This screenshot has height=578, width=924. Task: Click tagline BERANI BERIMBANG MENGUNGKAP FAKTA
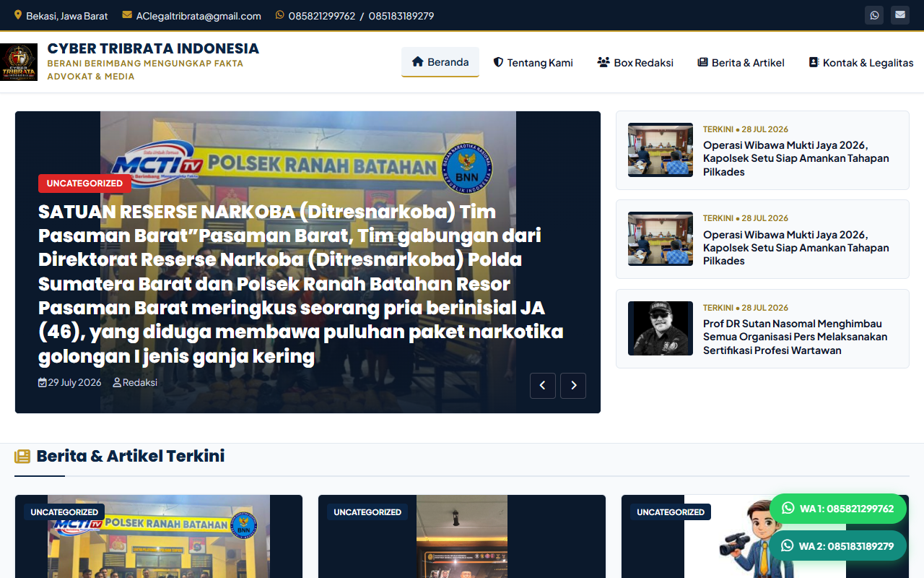tap(145, 64)
